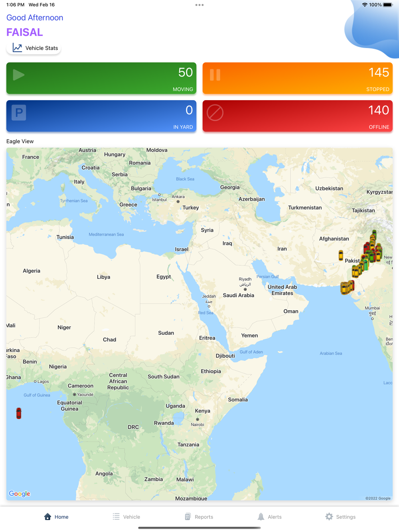Open the Stopped vehicles orange card
Image resolution: width=399 pixels, height=532 pixels.
pos(298,78)
